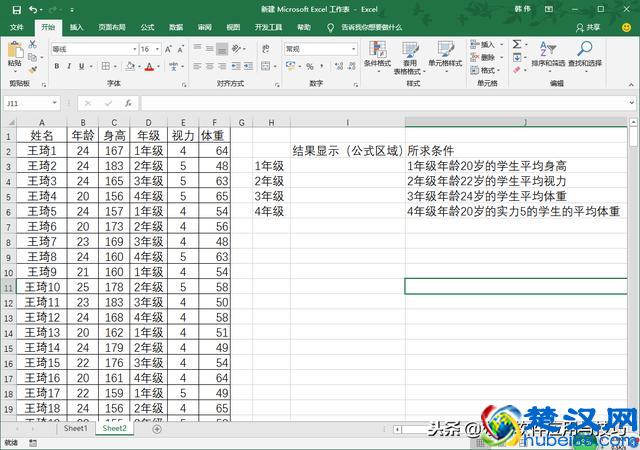Screen dimensions: 640x450
Task: Switch to the 数据 ribbon tab
Action: (x=176, y=27)
